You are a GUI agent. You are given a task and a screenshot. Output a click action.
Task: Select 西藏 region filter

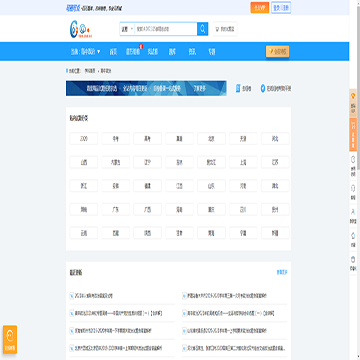pyautogui.click(x=116, y=233)
